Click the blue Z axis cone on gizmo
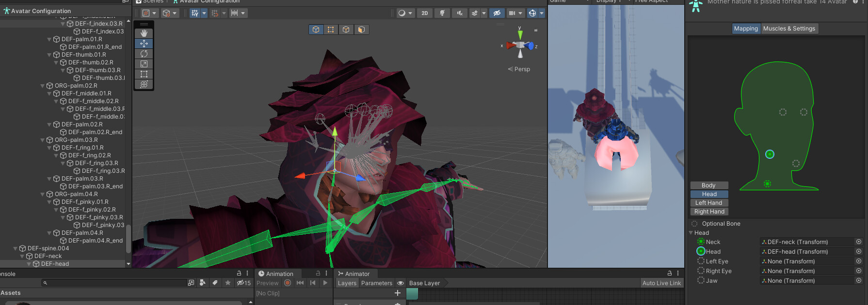Viewport: 868px width, 305px height. (530, 46)
